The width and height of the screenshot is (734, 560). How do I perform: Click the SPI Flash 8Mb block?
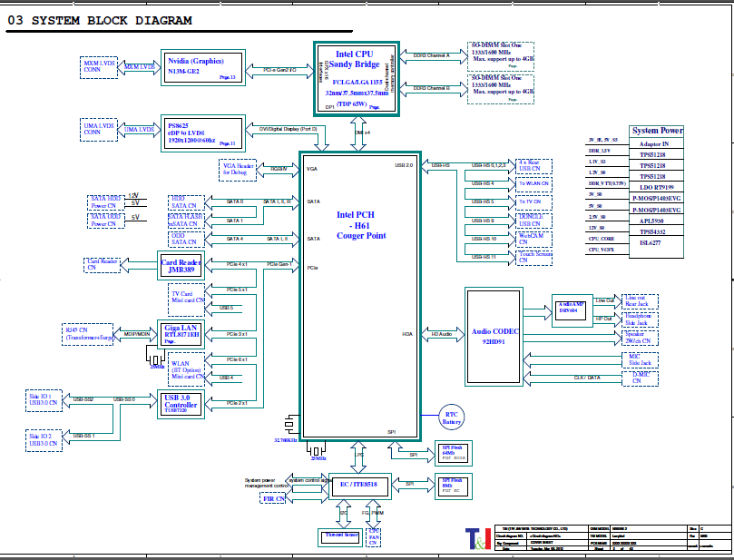(453, 486)
